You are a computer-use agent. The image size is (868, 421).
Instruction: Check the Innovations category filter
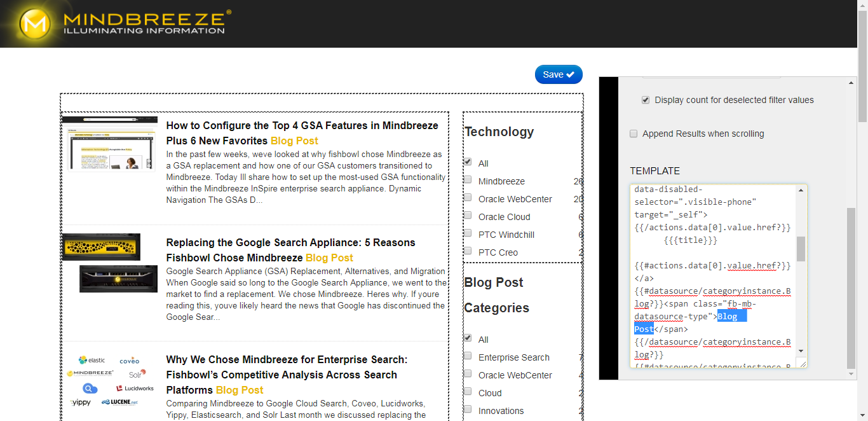[x=468, y=410]
